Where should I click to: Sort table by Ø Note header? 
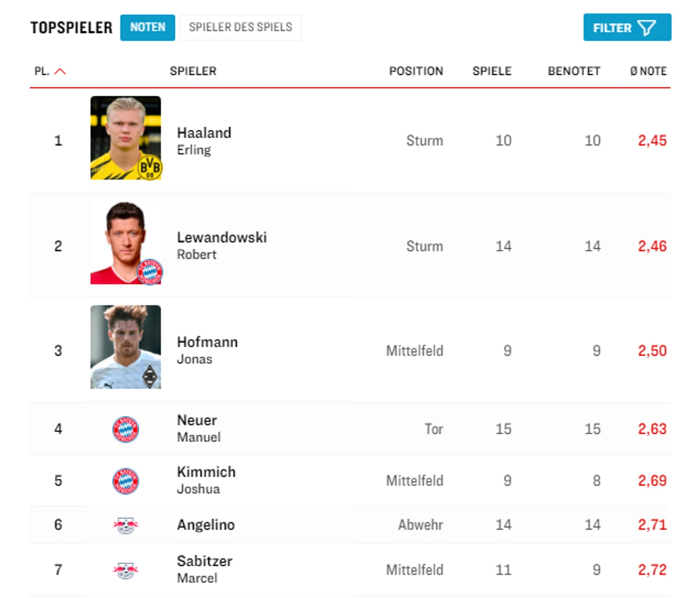coord(648,71)
